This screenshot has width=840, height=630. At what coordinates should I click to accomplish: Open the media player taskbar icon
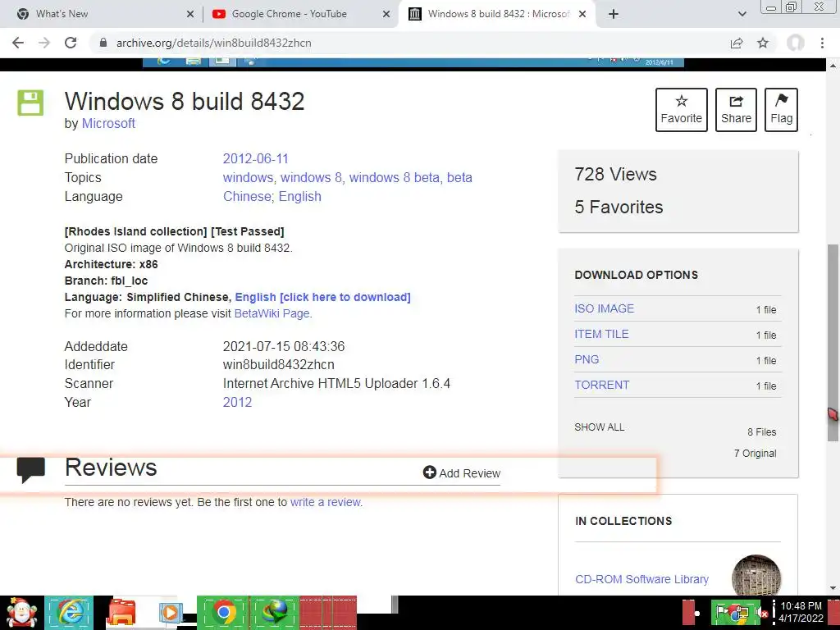[171, 612]
